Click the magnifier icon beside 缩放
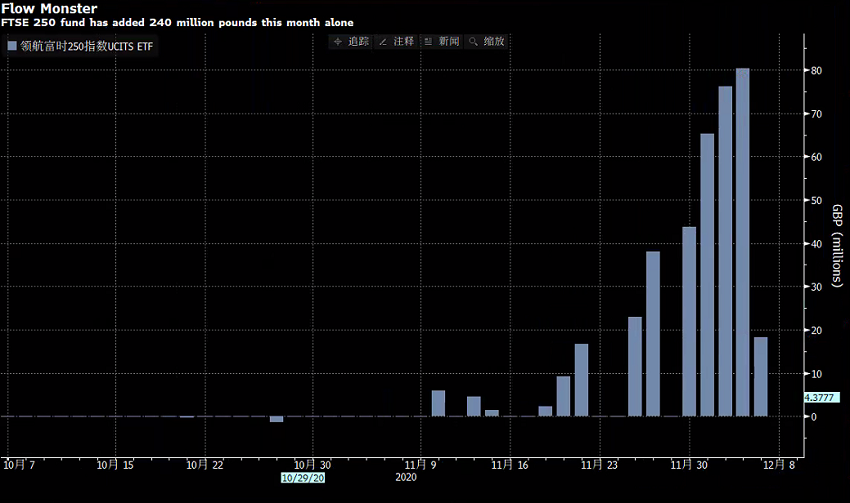Viewport: 850px width, 503px height. pos(473,42)
